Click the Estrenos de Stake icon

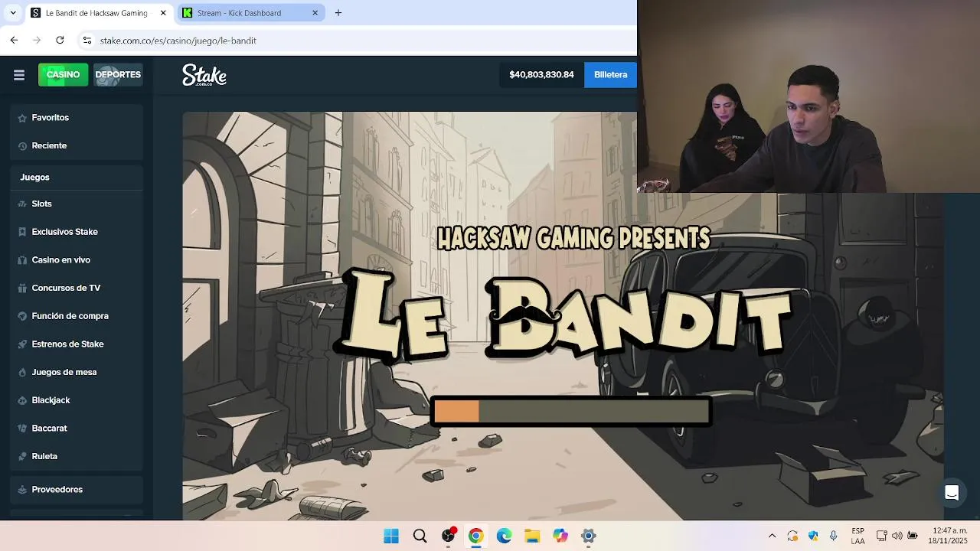pyautogui.click(x=22, y=344)
